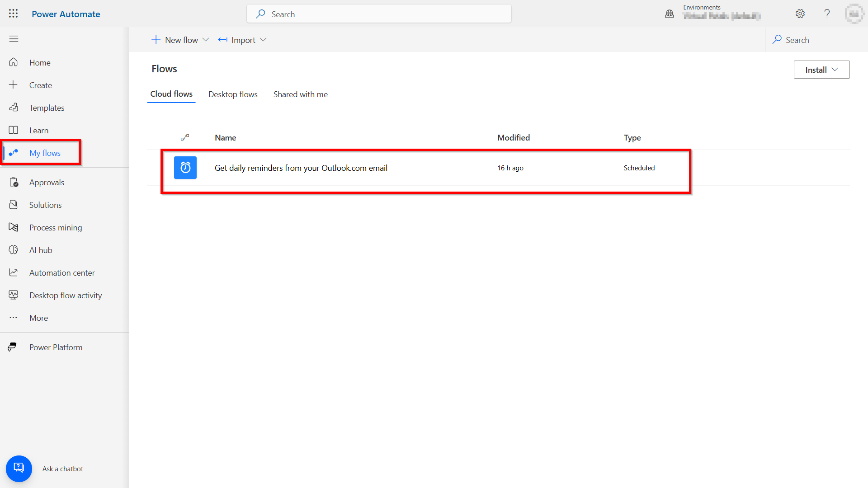This screenshot has height=488, width=868.
Task: Open the Help question mark icon
Action: (827, 14)
